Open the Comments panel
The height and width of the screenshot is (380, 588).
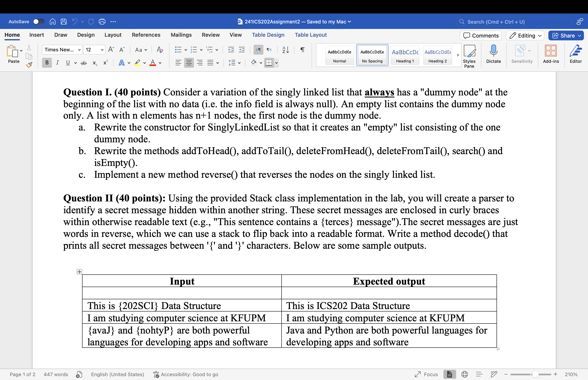point(481,35)
